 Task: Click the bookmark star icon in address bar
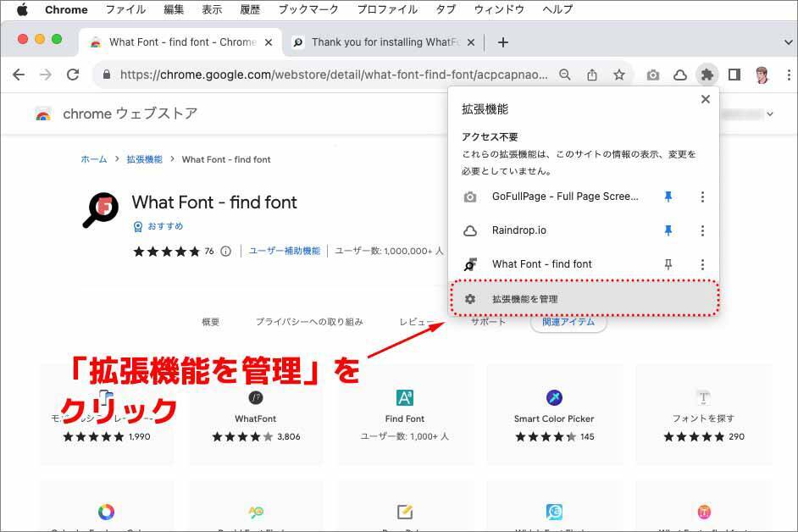(x=619, y=75)
